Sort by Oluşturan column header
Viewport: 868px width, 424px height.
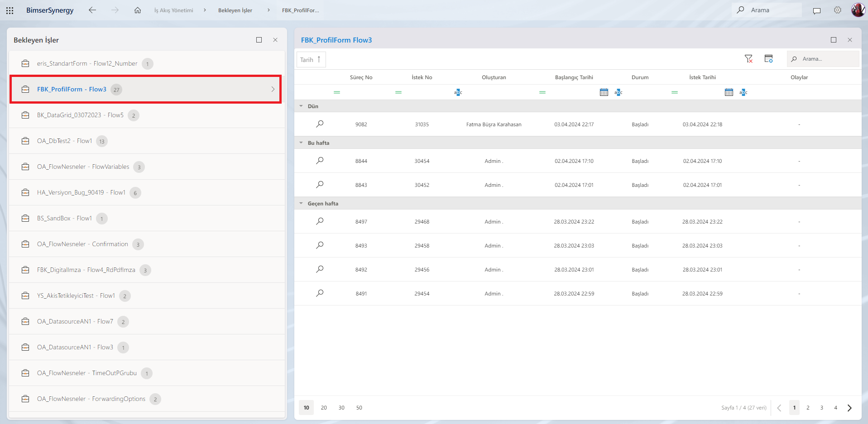pyautogui.click(x=494, y=77)
